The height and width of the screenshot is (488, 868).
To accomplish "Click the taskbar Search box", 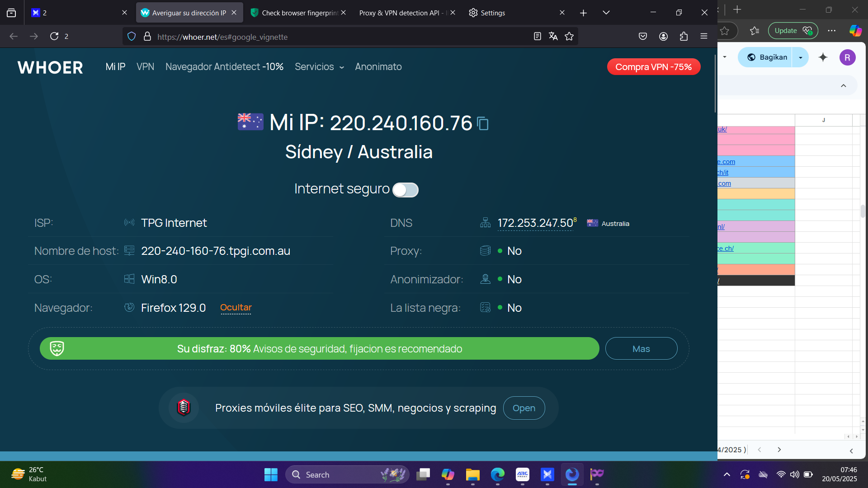I will (347, 474).
